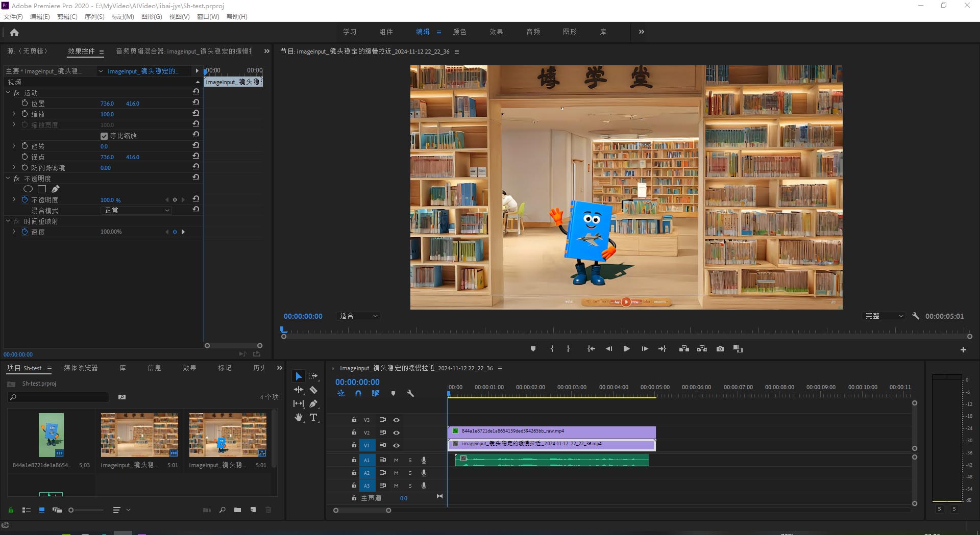This screenshot has height=535, width=980.
Task: Select the Pen tool in tools panel
Action: click(313, 403)
